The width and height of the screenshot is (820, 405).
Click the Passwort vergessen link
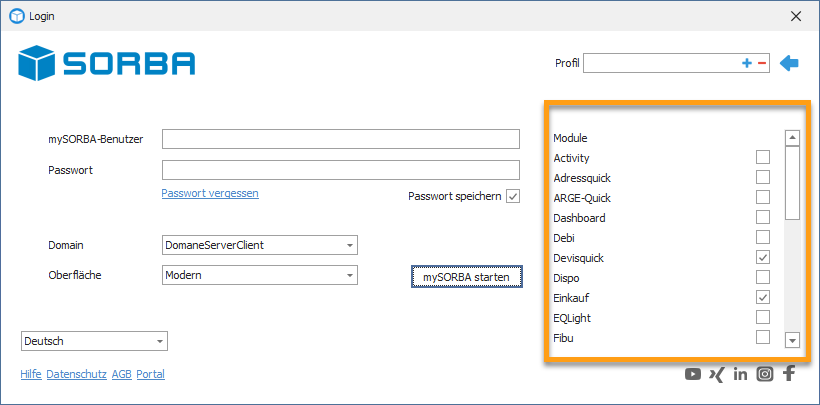coord(210,193)
